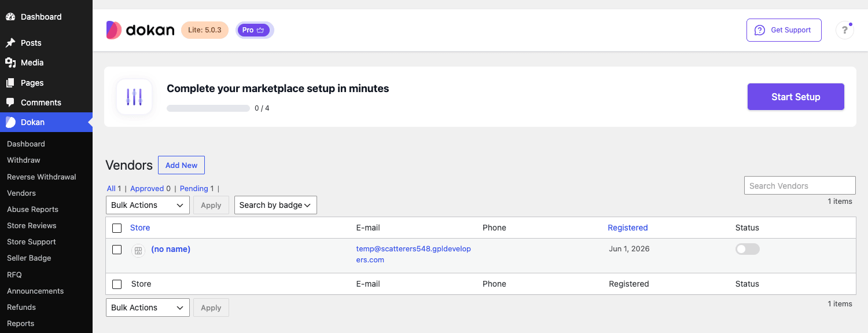Click the Pro crown badge
Viewport: 868px width, 333px height.
(255, 30)
